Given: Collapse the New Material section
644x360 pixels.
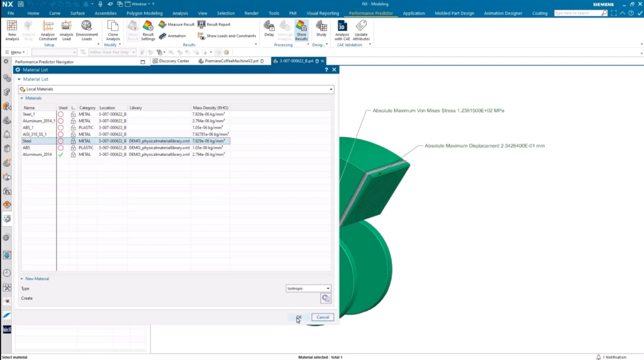Looking at the screenshot, I should coord(21,278).
